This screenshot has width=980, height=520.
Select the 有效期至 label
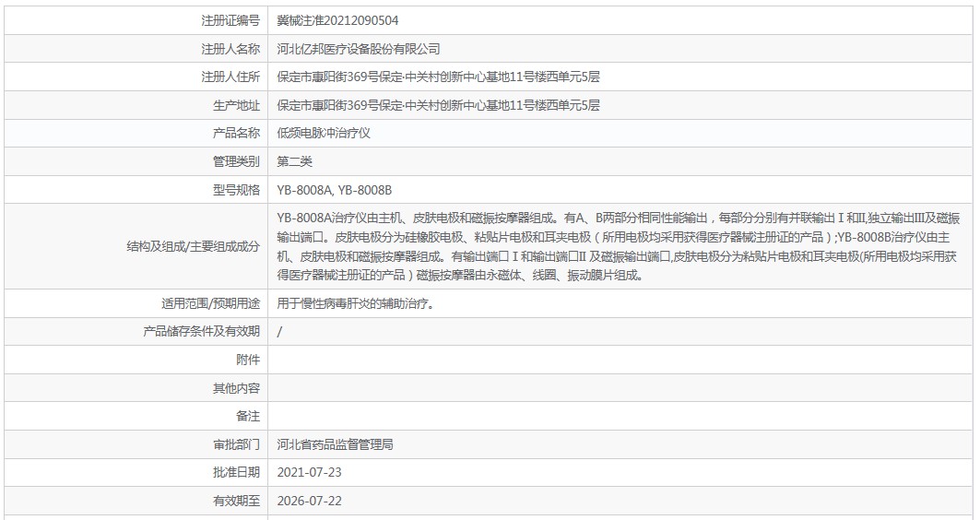(236, 502)
